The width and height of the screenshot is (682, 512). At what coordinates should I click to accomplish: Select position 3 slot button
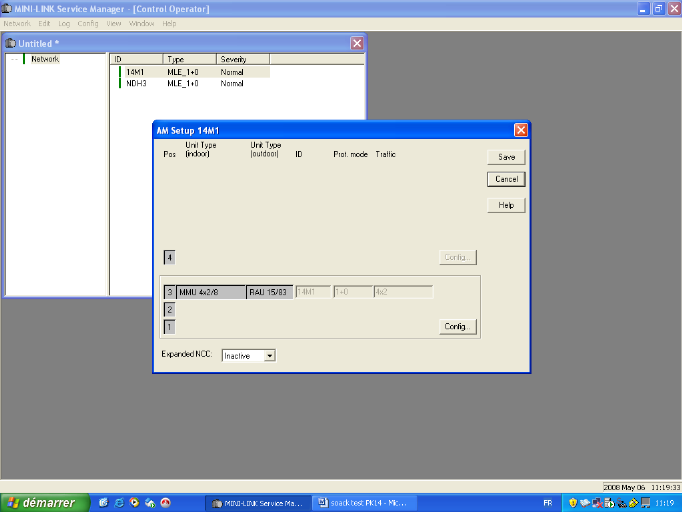(x=170, y=292)
